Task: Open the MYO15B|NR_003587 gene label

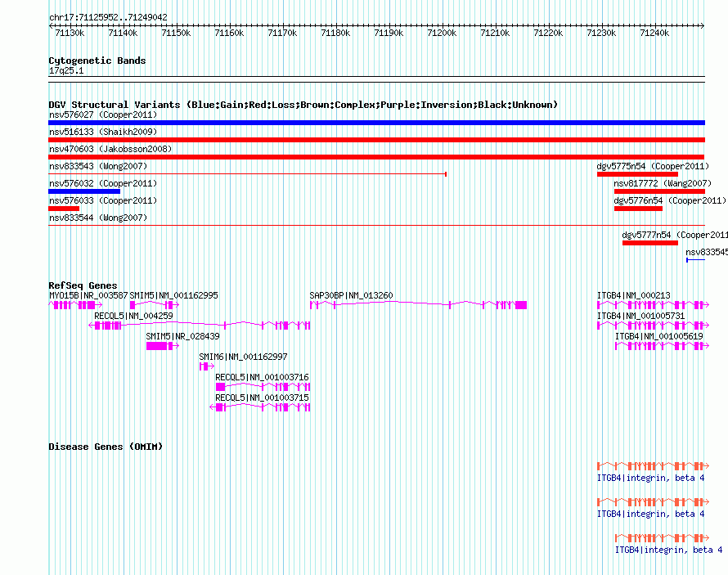Action: tap(88, 295)
